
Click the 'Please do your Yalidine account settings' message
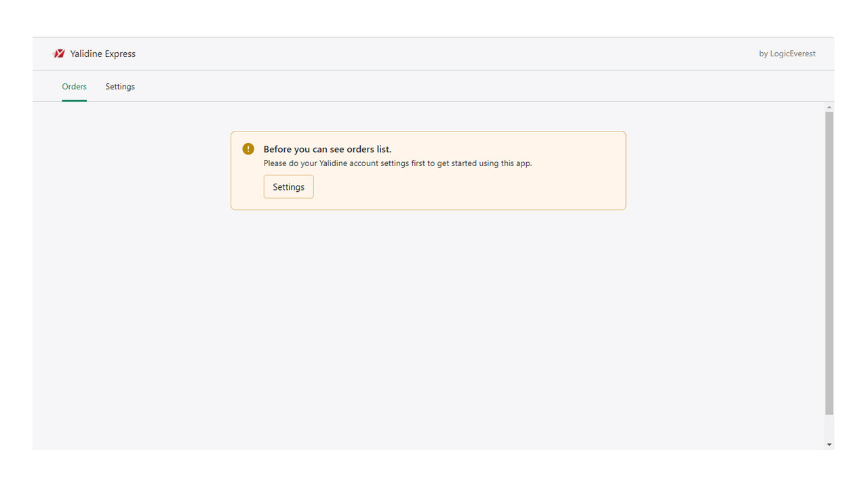(x=397, y=163)
